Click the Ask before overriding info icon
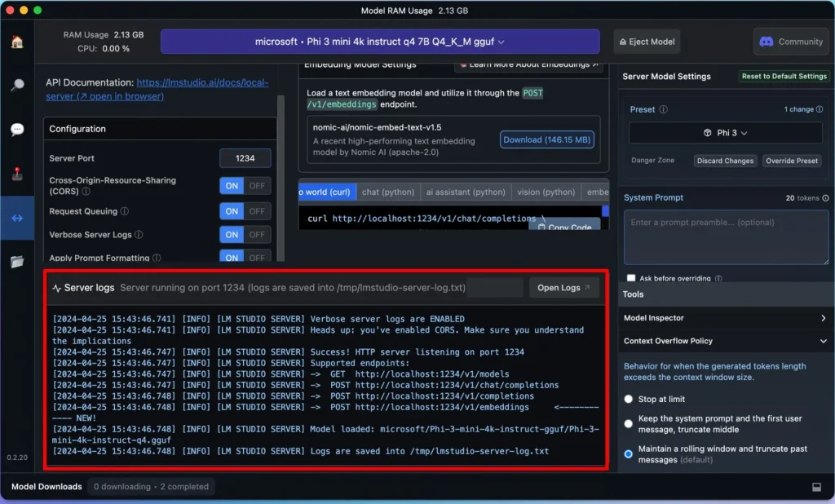This screenshot has height=504, width=835. point(718,279)
